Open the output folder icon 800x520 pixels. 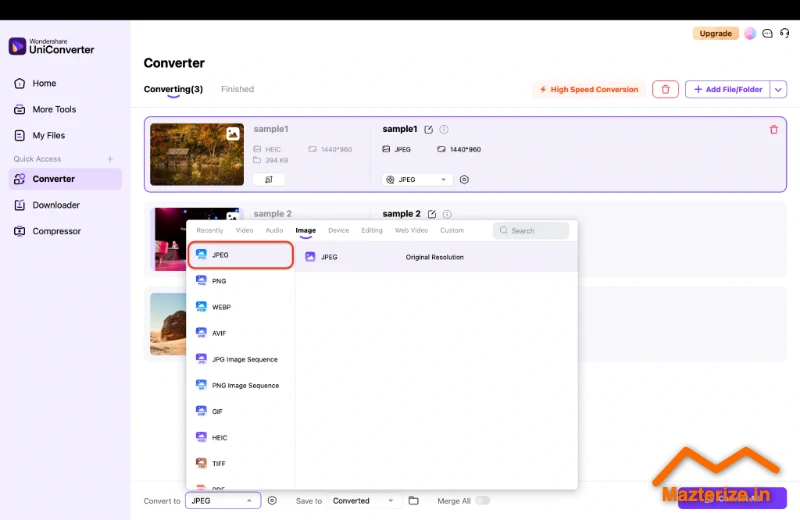(414, 501)
